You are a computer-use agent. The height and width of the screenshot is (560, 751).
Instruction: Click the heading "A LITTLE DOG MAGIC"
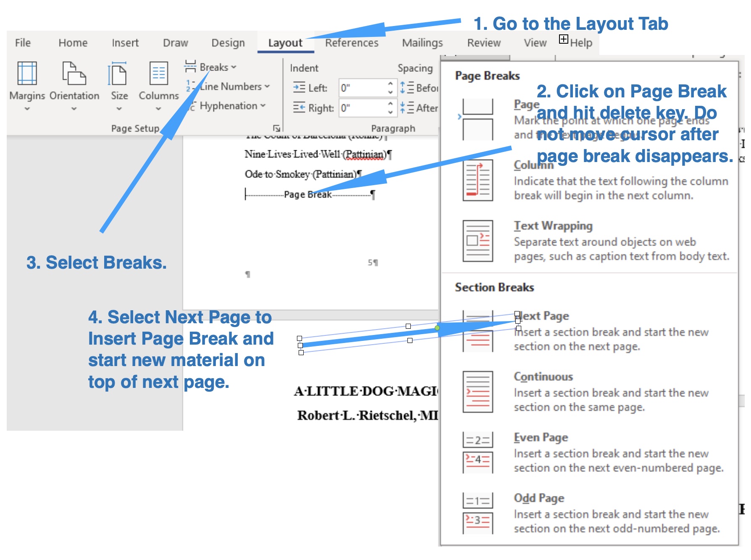click(x=366, y=391)
